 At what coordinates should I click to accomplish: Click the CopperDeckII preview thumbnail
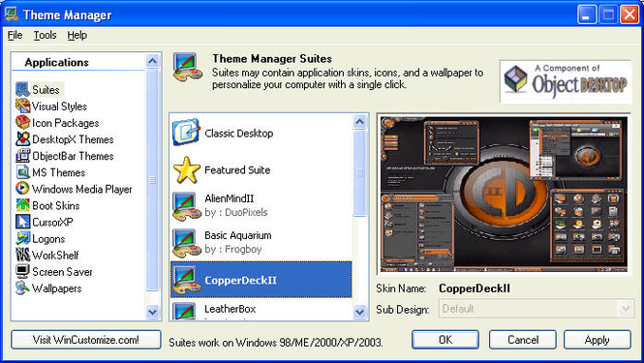point(504,195)
